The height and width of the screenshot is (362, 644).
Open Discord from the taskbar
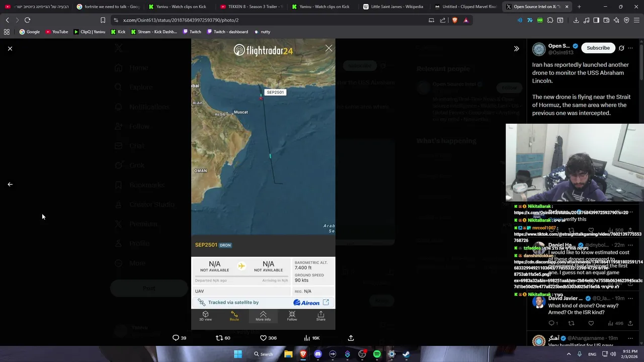coord(317,354)
